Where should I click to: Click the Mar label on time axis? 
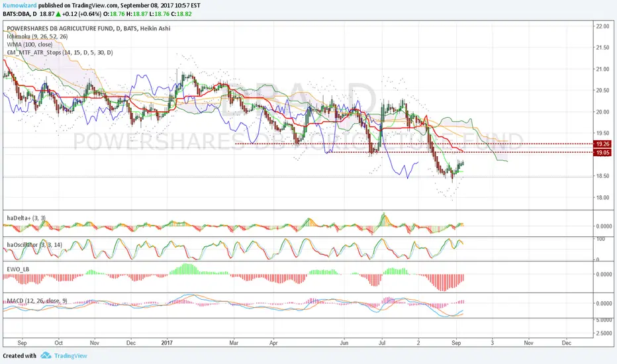(234, 343)
